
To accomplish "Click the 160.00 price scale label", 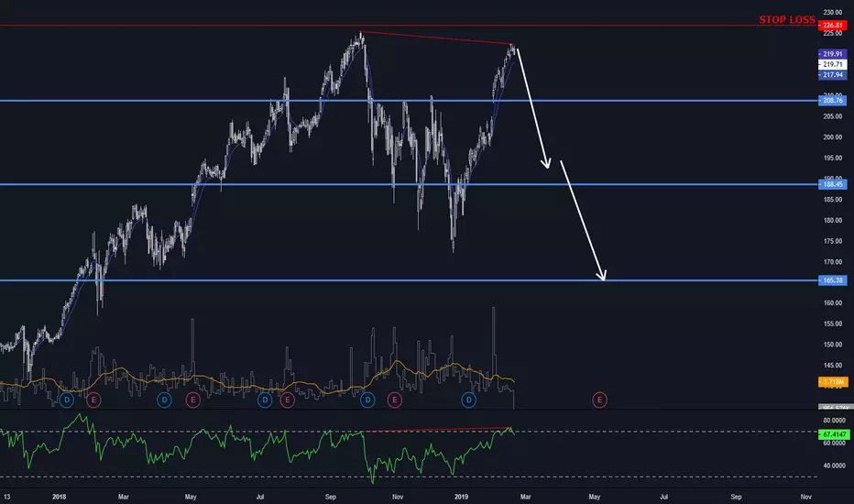I will [833, 303].
